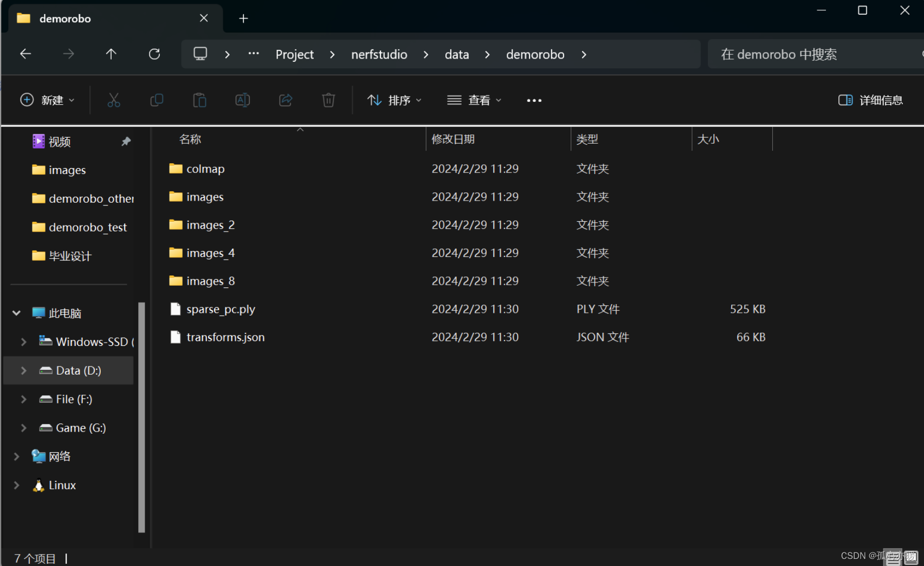The height and width of the screenshot is (566, 924).
Task: Open the 新建 new item menu
Action: [x=48, y=100]
